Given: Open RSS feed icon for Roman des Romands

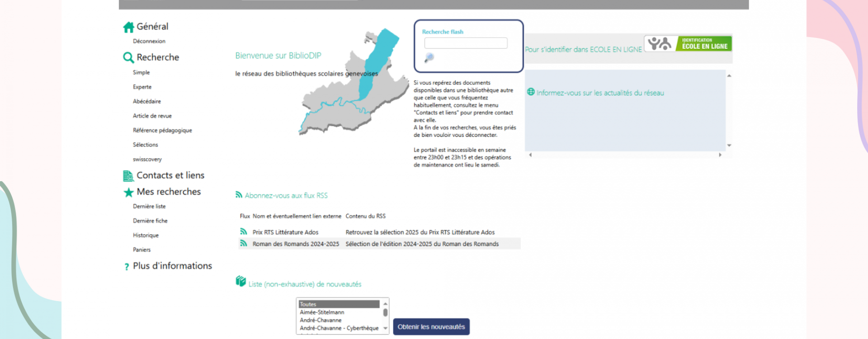Looking at the screenshot, I should click(x=244, y=244).
